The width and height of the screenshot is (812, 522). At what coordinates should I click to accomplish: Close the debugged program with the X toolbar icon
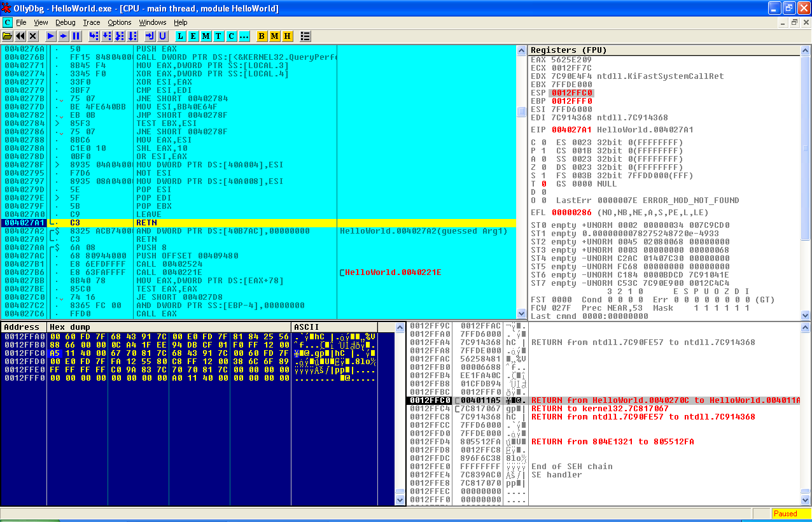[33, 36]
